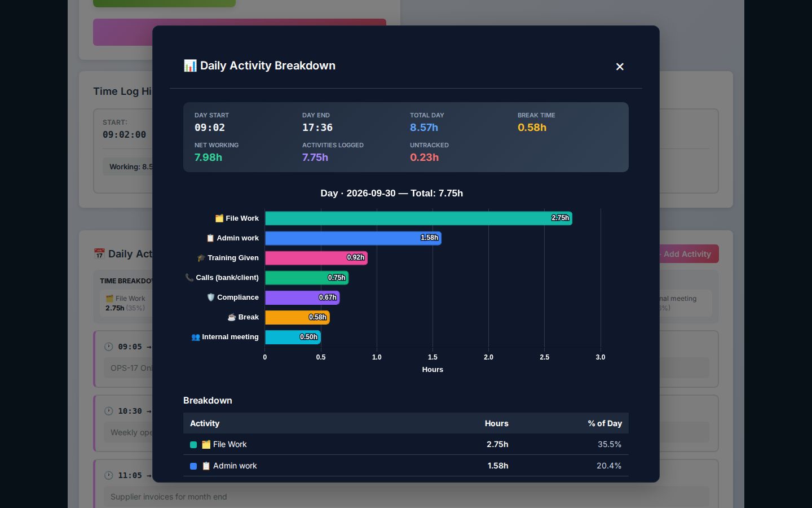Click the Untracked value 0.23h

425,157
